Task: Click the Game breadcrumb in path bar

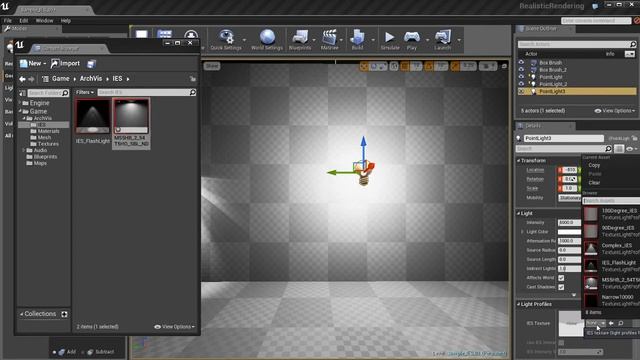Action: click(x=60, y=78)
